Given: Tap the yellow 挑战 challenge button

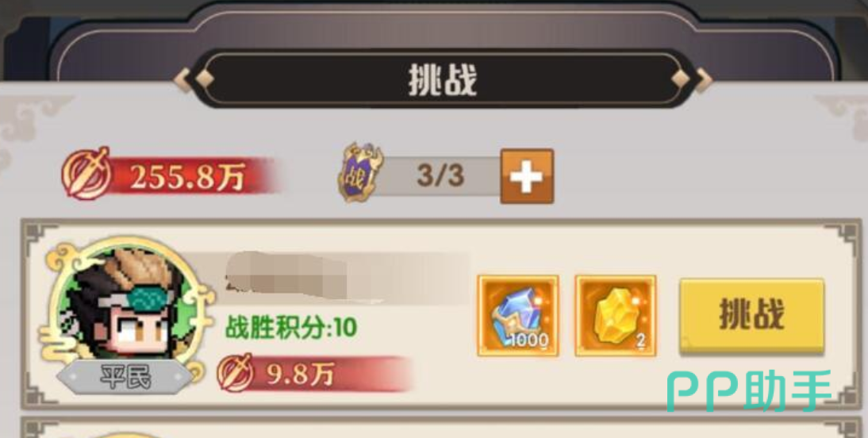Looking at the screenshot, I should (x=751, y=316).
